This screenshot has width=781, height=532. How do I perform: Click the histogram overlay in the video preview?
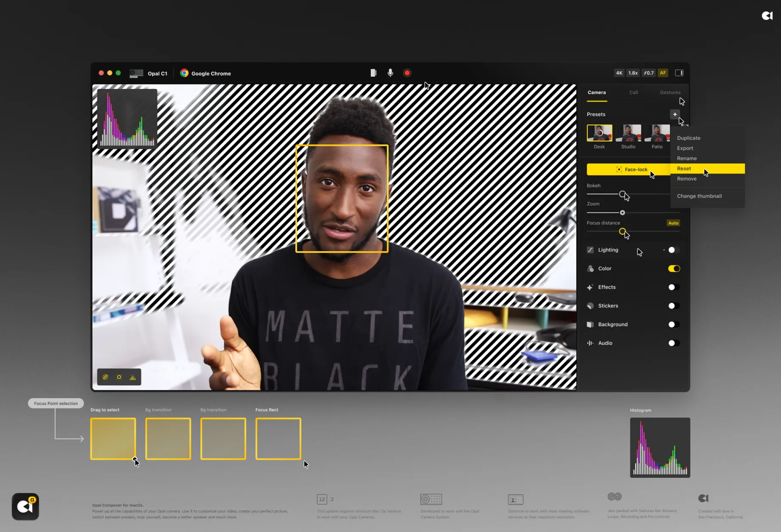[x=127, y=118]
